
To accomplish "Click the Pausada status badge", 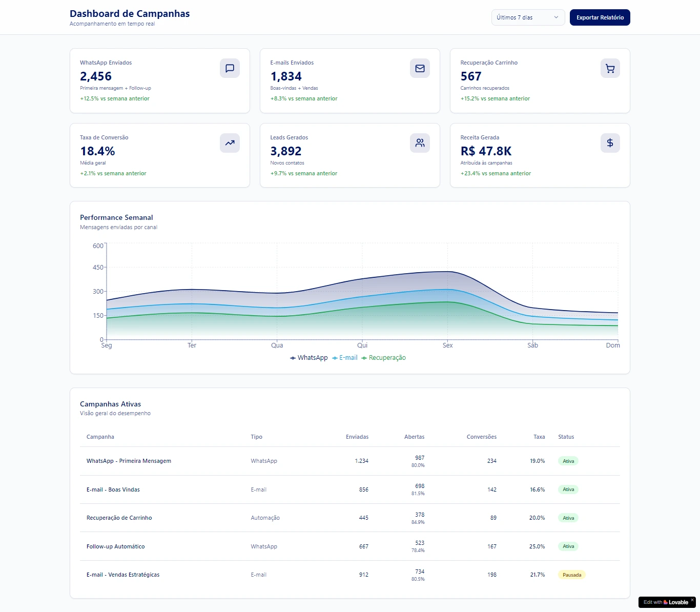I will 571,575.
